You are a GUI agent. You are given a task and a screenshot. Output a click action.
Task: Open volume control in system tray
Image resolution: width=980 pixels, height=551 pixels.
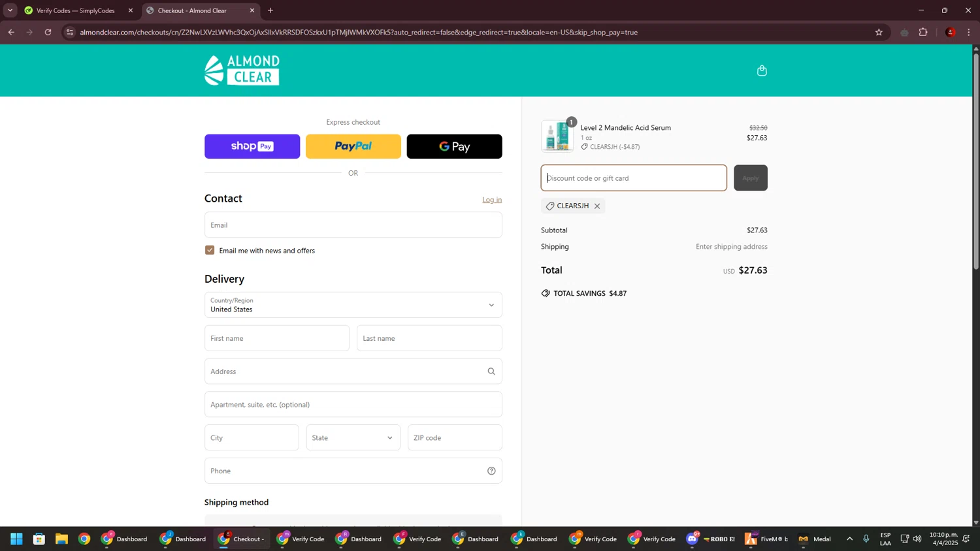click(x=917, y=539)
